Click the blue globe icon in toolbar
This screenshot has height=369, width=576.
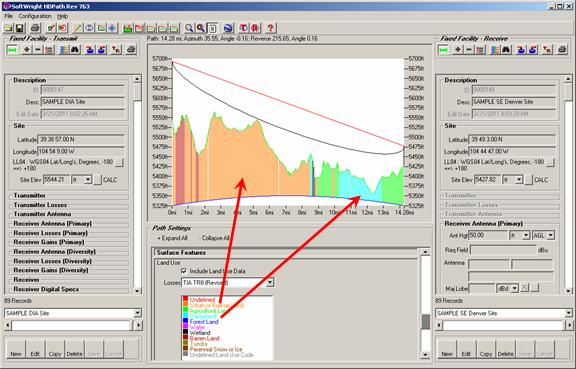click(x=228, y=28)
